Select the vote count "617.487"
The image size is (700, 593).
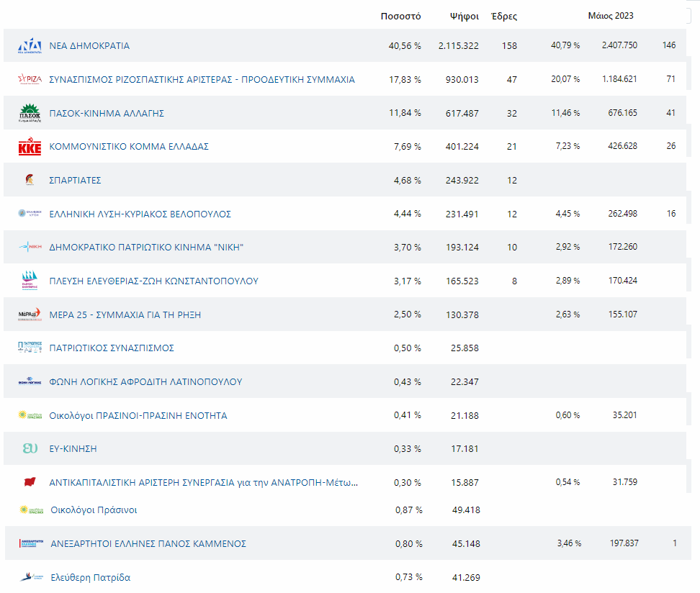click(462, 114)
